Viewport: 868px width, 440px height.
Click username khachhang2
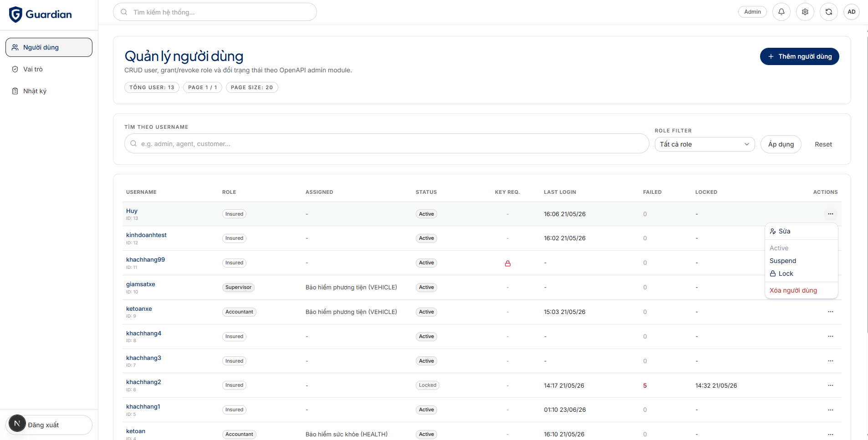coord(143,382)
